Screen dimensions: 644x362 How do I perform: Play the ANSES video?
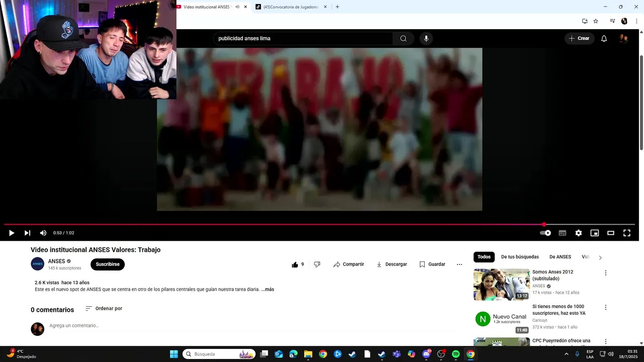pos(11,233)
